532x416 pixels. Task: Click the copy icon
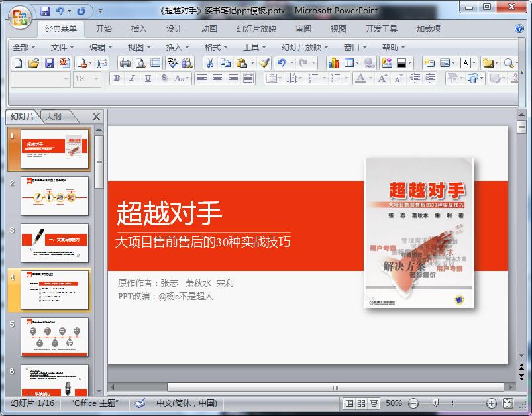225,63
